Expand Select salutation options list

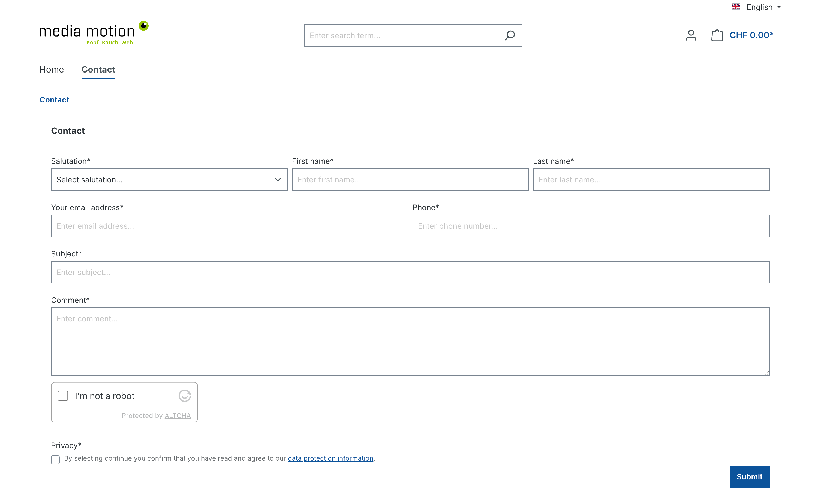click(x=169, y=180)
